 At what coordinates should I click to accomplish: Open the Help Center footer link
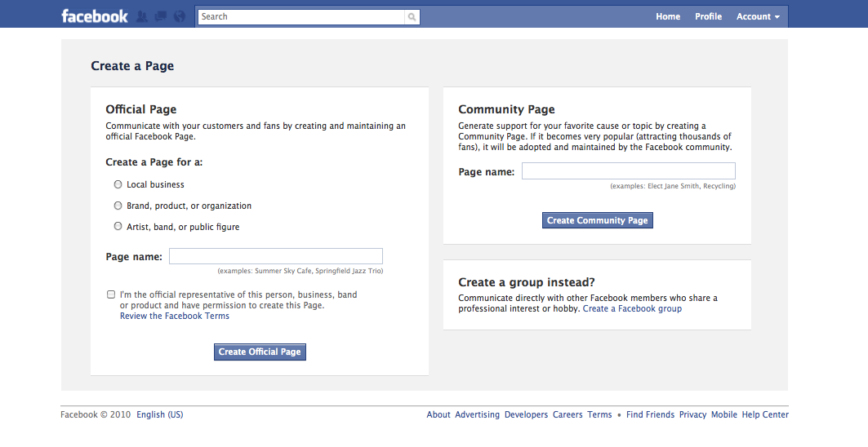tap(765, 414)
